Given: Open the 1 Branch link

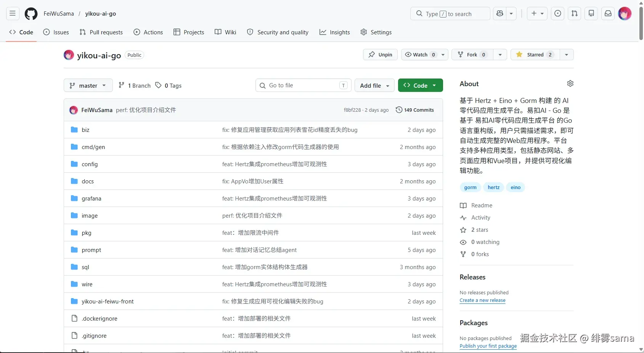Looking at the screenshot, I should coord(135,85).
